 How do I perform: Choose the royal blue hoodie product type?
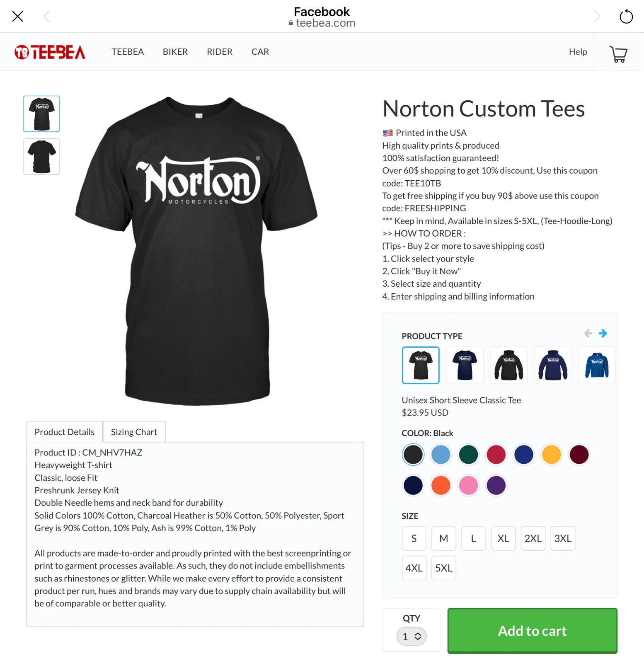tap(597, 365)
